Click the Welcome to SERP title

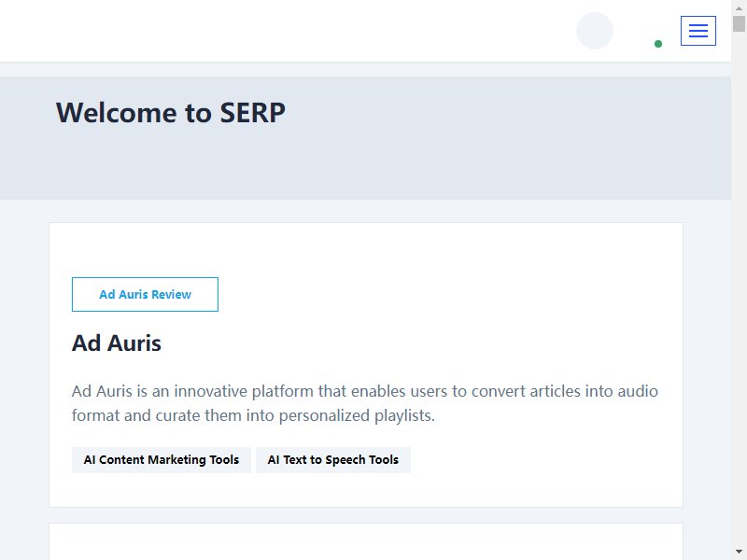(171, 113)
